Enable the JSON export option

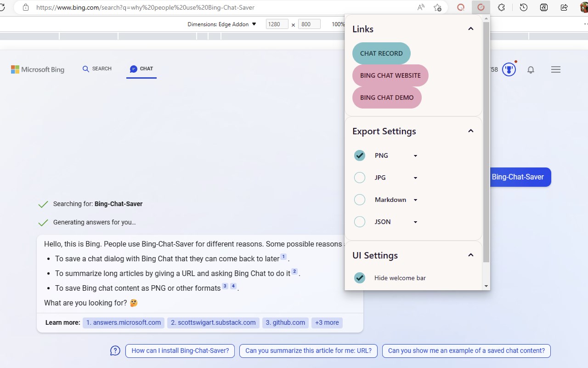tap(360, 222)
